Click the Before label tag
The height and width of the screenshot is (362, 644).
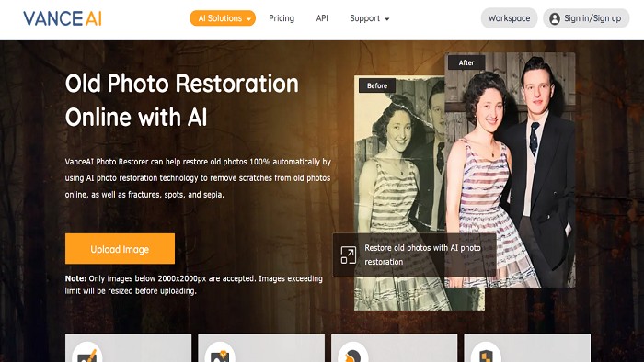(x=377, y=85)
